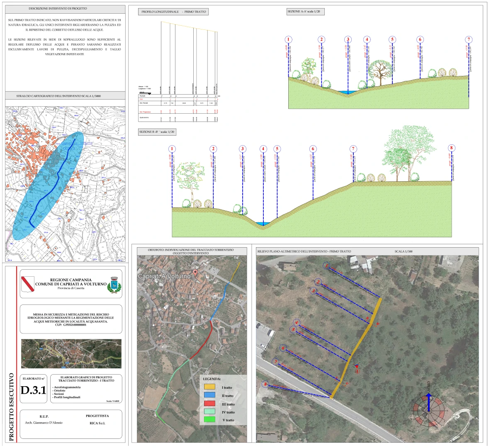Click the blue north arrow compass
The image size is (489, 448).
click(429, 402)
